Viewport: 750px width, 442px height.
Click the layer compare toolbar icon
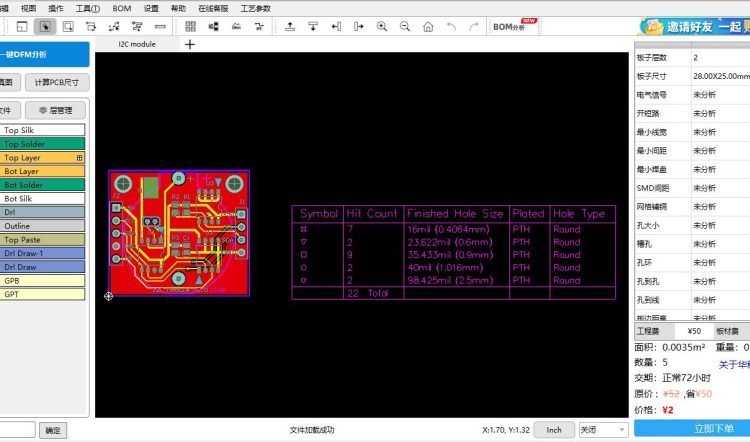214,27
